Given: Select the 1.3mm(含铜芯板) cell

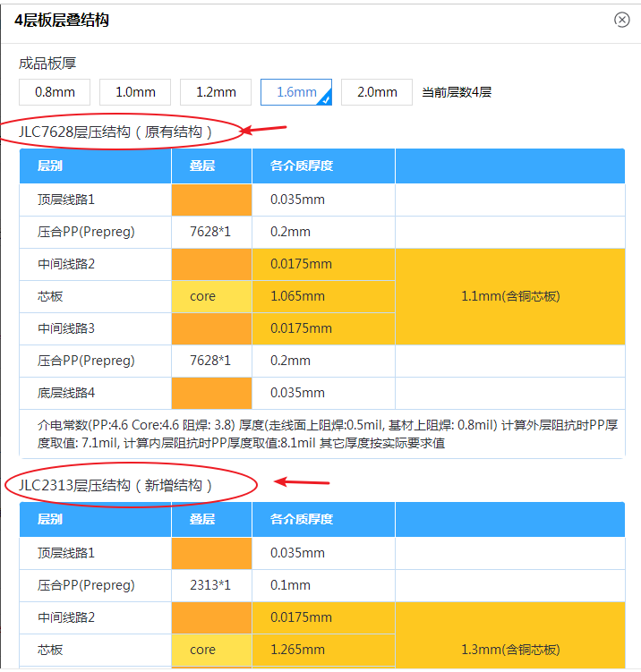Looking at the screenshot, I should [x=509, y=650].
